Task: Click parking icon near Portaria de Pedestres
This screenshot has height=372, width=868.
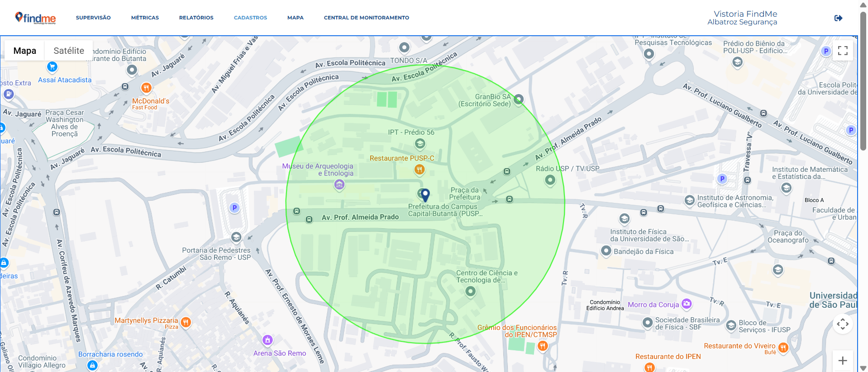Action: coord(234,208)
